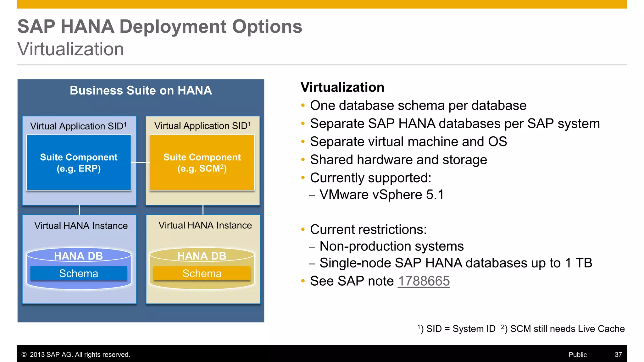
Task: Click the 'Public' footer label
Action: click(x=578, y=355)
